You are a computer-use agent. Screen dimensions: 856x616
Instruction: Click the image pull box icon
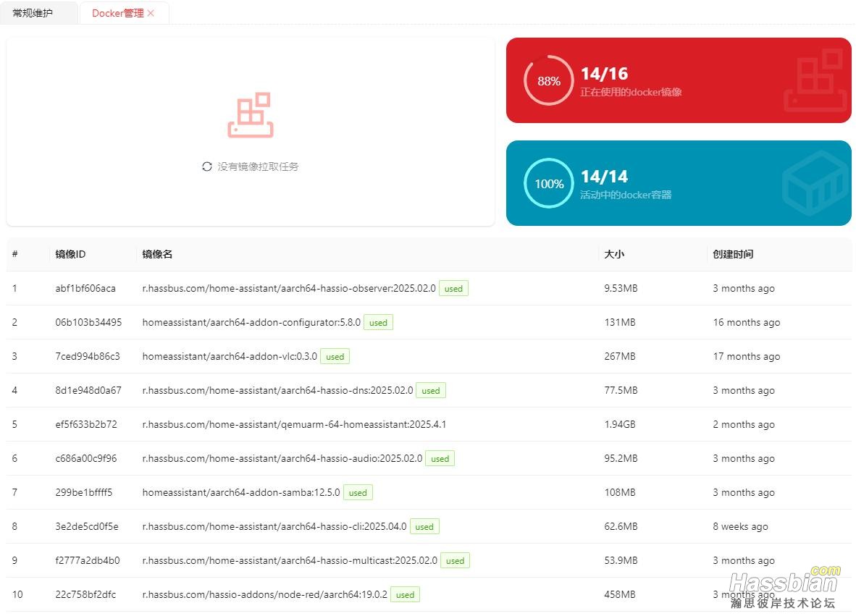[251, 114]
